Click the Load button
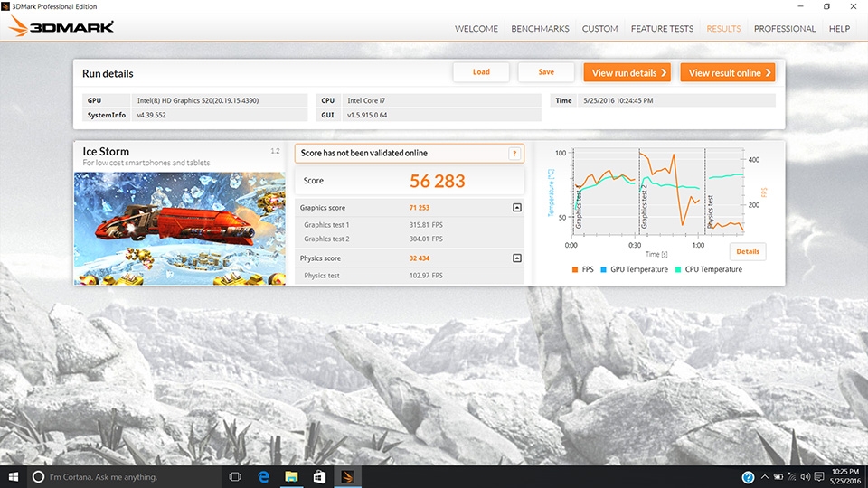Image resolution: width=868 pixels, height=488 pixels. tap(481, 72)
